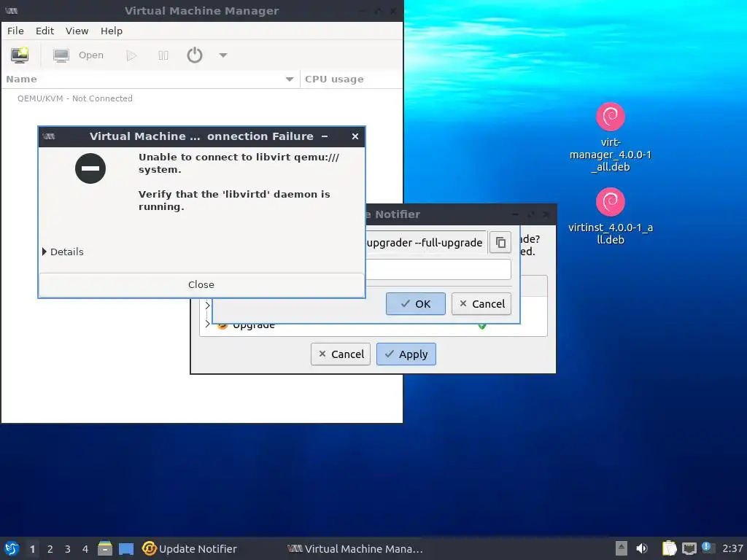
Task: Click the upgrader --full-upgrade command text
Action: point(425,243)
